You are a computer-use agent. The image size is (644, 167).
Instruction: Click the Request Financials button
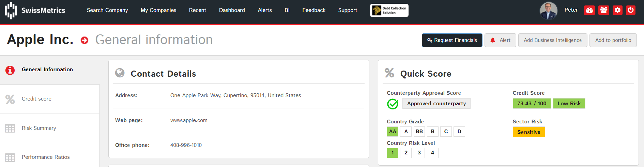click(452, 40)
